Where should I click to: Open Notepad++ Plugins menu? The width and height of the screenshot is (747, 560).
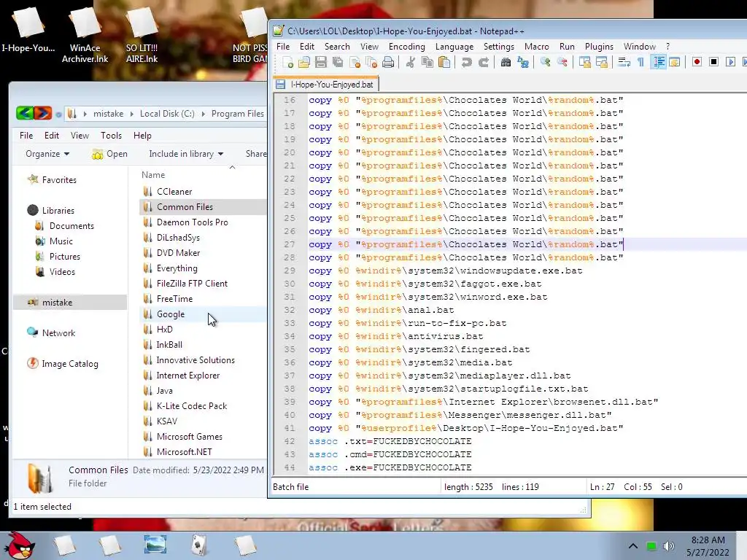[600, 47]
